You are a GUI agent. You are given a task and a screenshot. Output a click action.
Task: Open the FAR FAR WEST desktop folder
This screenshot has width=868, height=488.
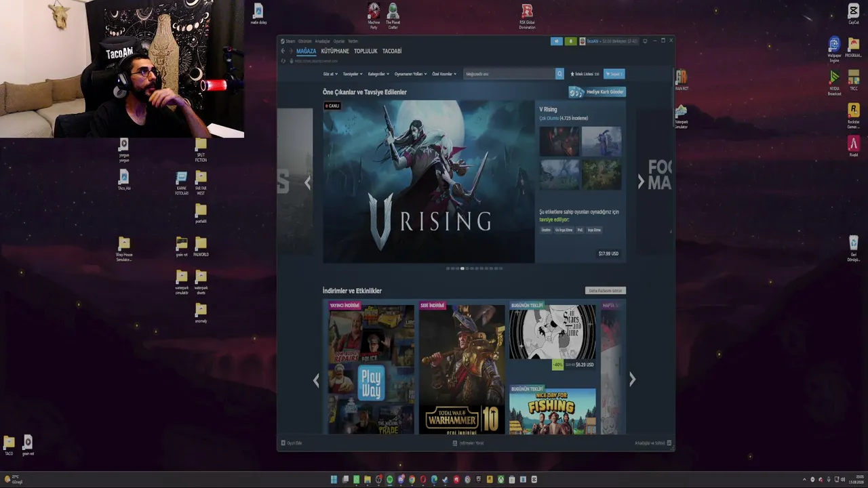[x=201, y=183]
